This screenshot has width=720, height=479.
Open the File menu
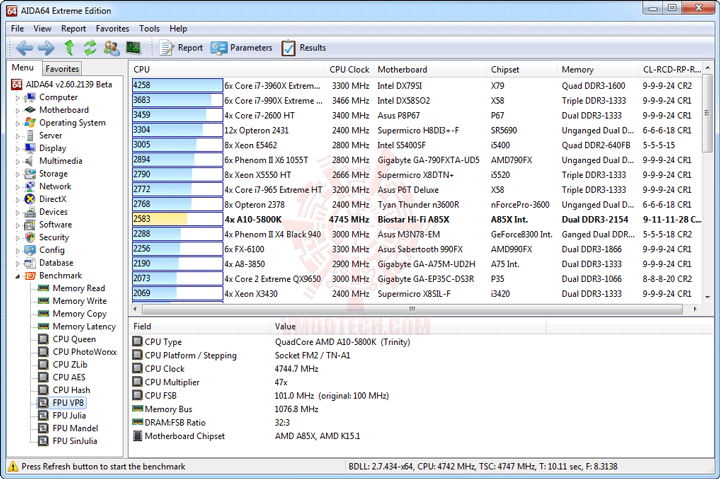17,28
